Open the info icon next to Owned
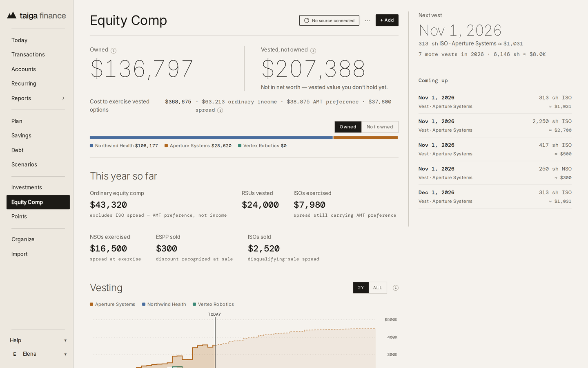The width and height of the screenshot is (588, 368). 114,50
